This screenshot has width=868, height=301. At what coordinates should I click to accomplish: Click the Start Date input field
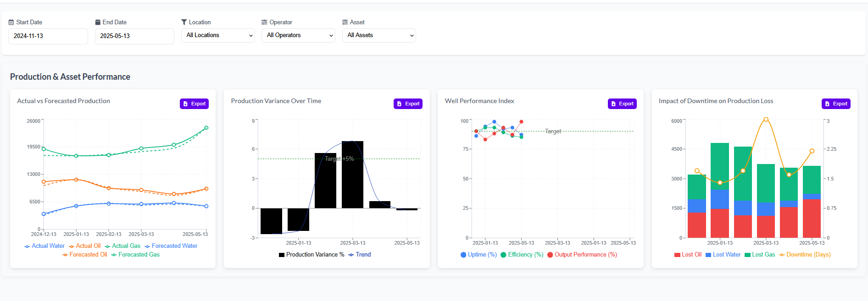(x=48, y=36)
